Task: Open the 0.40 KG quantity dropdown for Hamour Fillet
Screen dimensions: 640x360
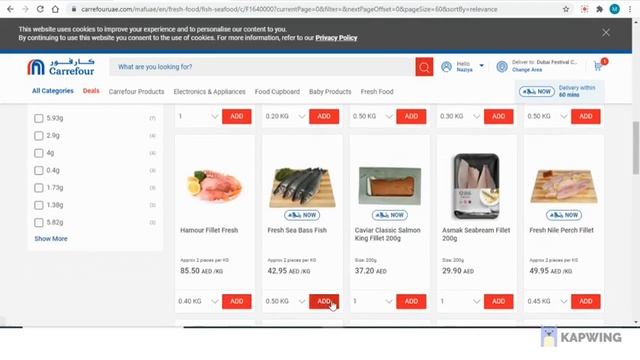Action: click(x=198, y=301)
